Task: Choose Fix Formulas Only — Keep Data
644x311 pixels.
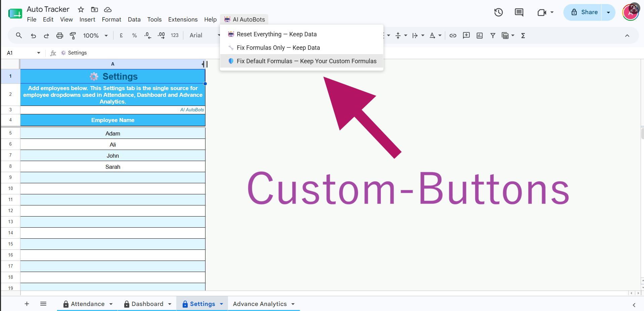Action: [302, 48]
